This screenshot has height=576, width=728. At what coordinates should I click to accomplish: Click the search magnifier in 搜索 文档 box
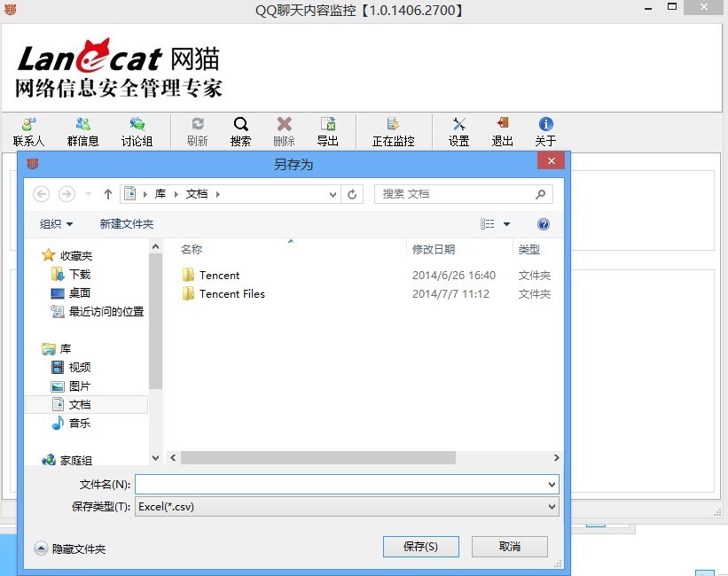540,194
